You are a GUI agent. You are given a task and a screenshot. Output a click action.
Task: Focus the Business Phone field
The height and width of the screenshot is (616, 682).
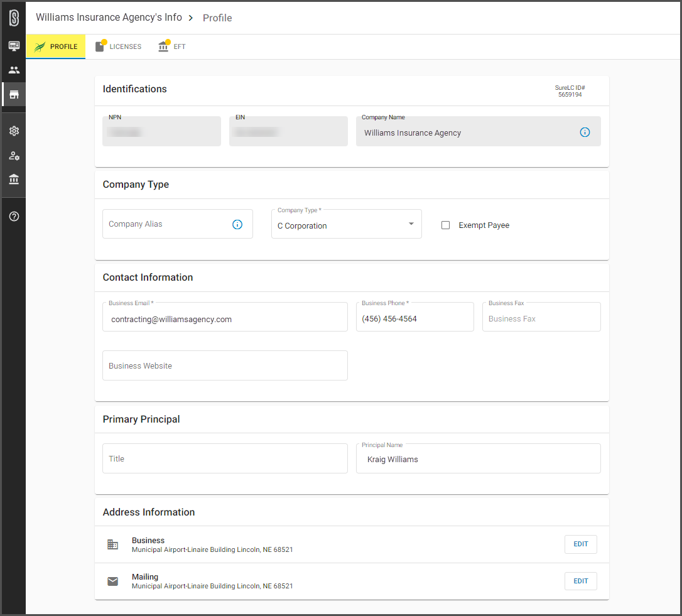click(414, 317)
